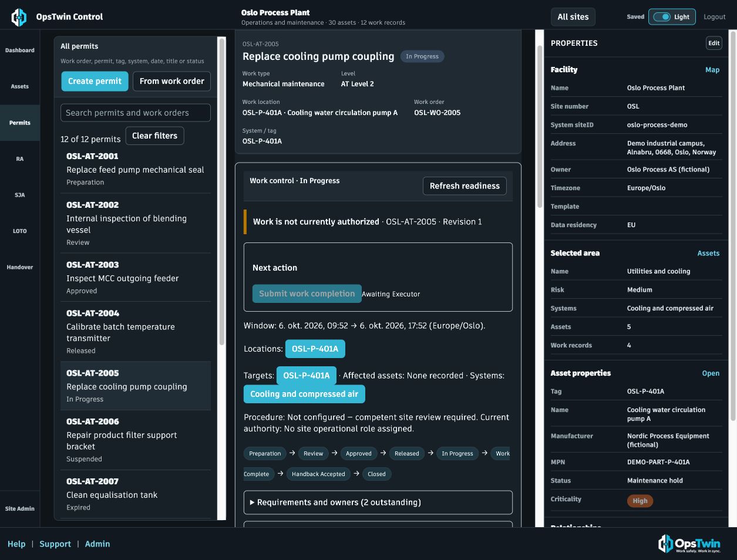737x560 pixels.
Task: Click Admin footer link
Action: point(97,544)
